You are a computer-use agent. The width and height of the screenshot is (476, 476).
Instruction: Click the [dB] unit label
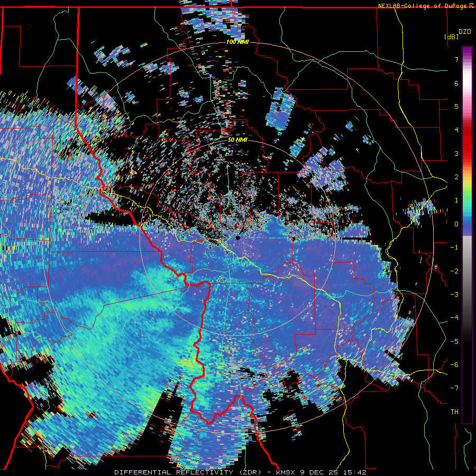[452, 36]
